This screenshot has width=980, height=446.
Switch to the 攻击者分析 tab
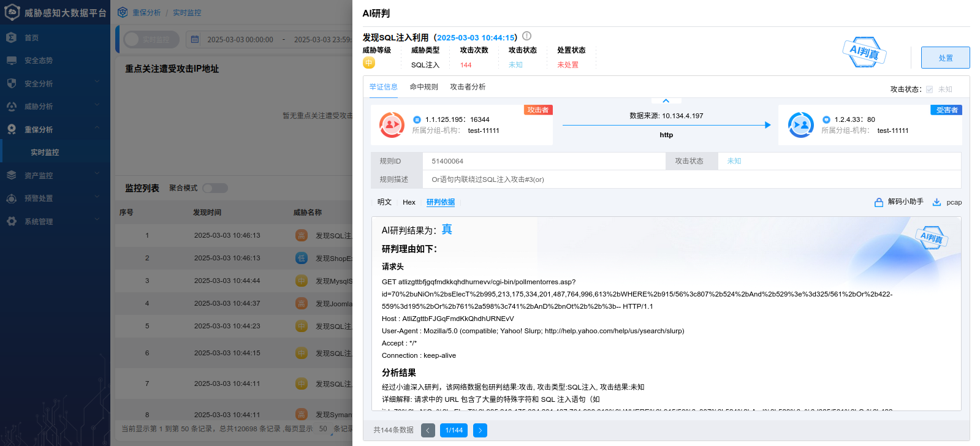[x=468, y=87]
